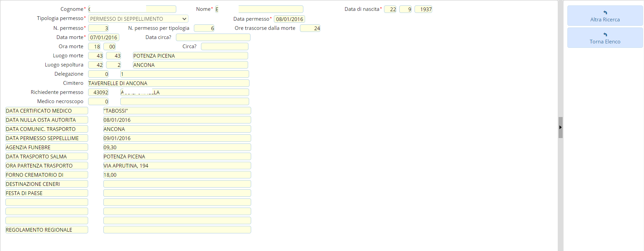Focus the empty Data circa field
This screenshot has height=251, width=644.
point(213,37)
